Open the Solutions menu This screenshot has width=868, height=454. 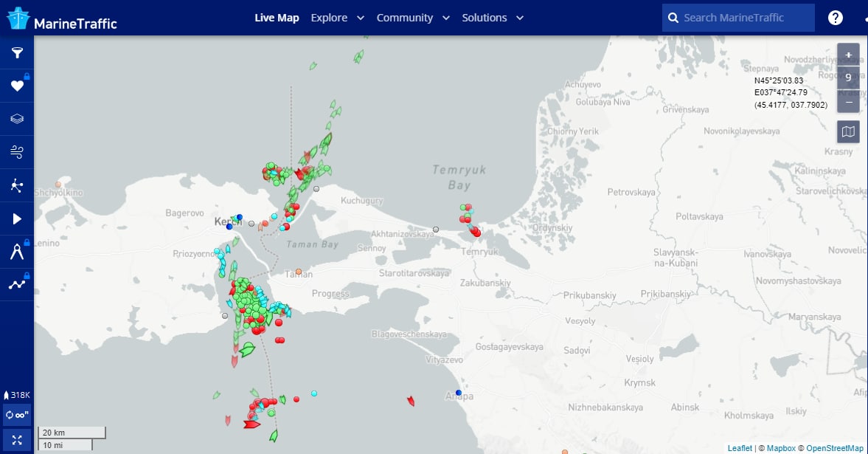pyautogui.click(x=485, y=18)
